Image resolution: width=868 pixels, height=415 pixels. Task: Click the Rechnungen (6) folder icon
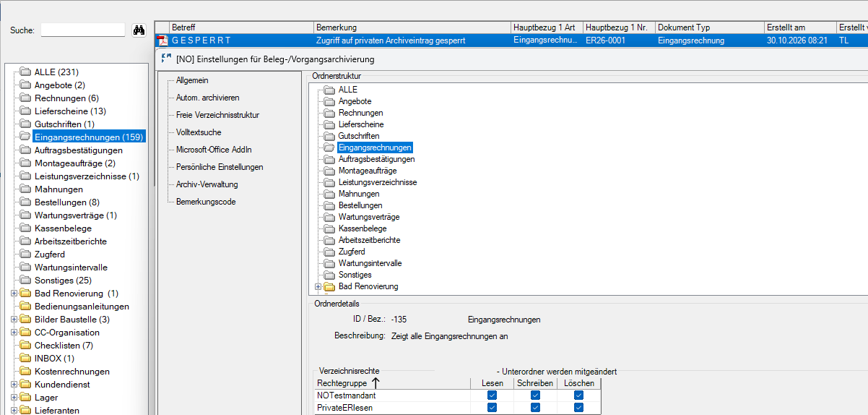26,98
